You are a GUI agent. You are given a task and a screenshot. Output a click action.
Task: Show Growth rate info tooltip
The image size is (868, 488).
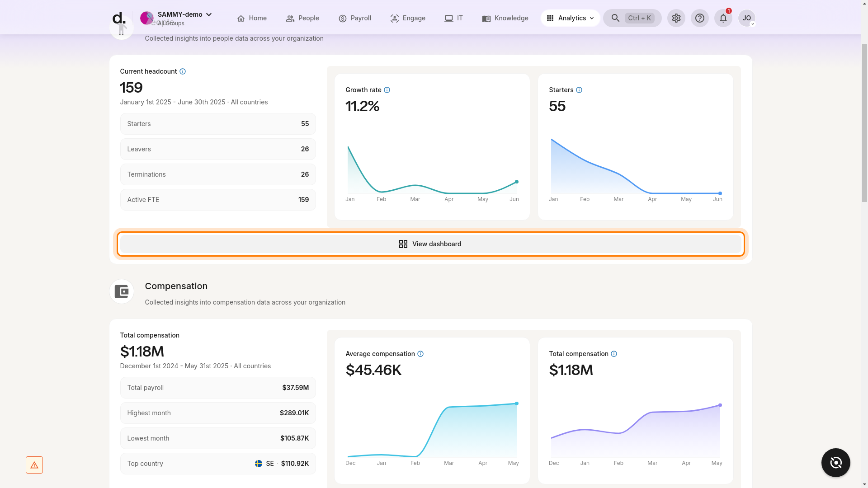click(387, 90)
